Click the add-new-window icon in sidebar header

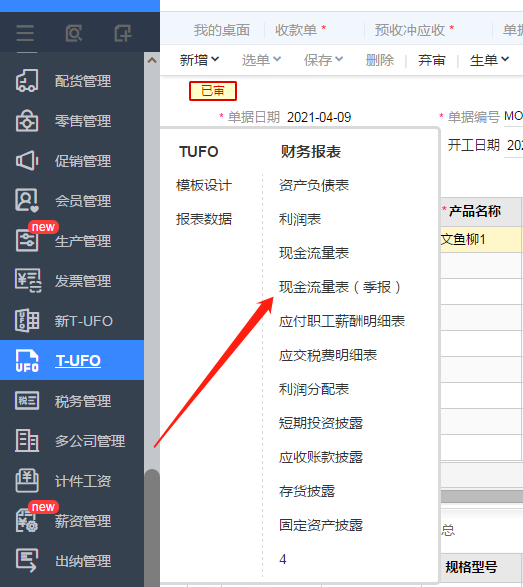coord(123,33)
